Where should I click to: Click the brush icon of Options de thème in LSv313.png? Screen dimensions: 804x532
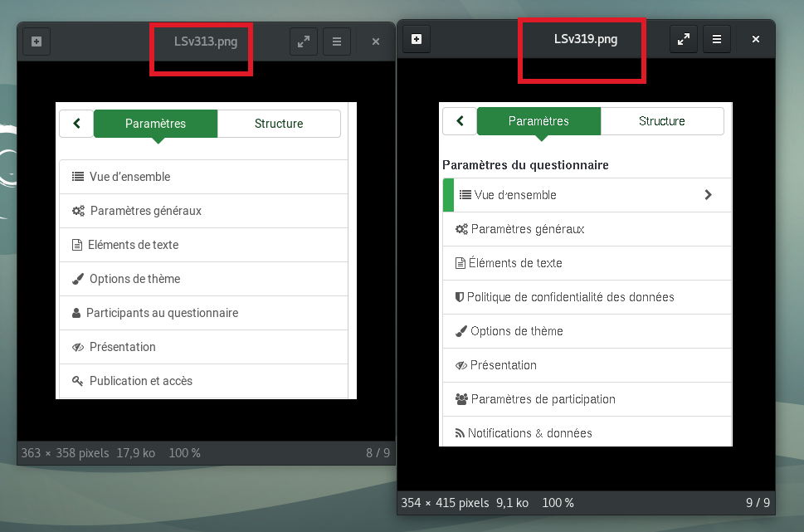pyautogui.click(x=77, y=279)
